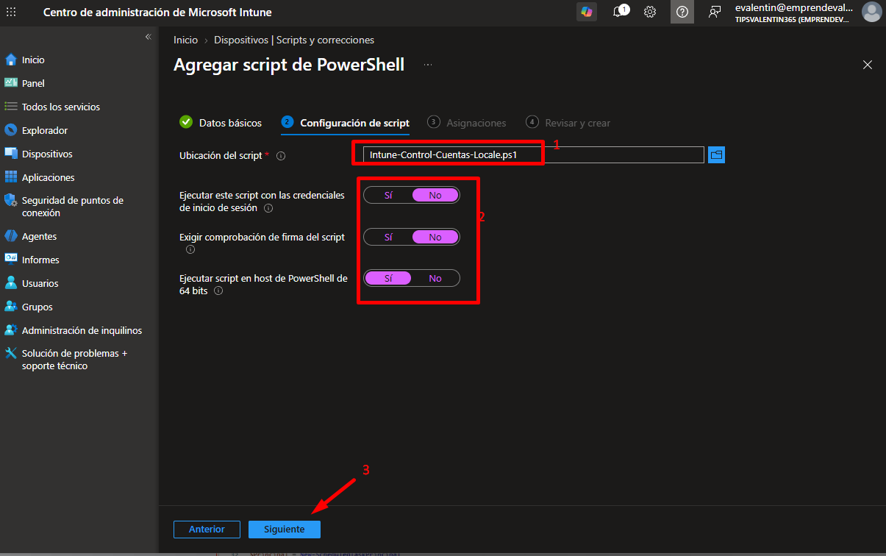Screen dimensions: 886x556
Task: Click Inicio breadcrumb link
Action: (185, 40)
